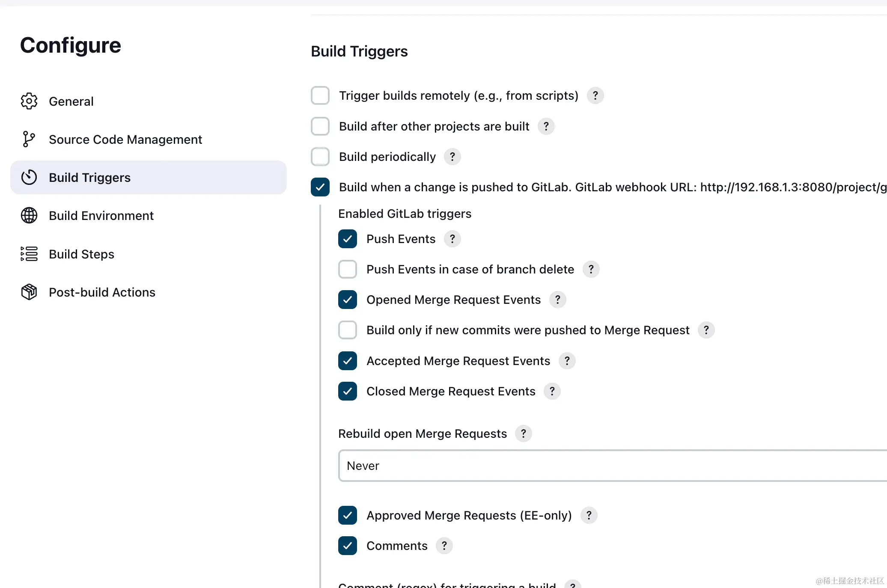
Task: Open the Rebuild open Merge Requests dropdown
Action: click(x=612, y=466)
